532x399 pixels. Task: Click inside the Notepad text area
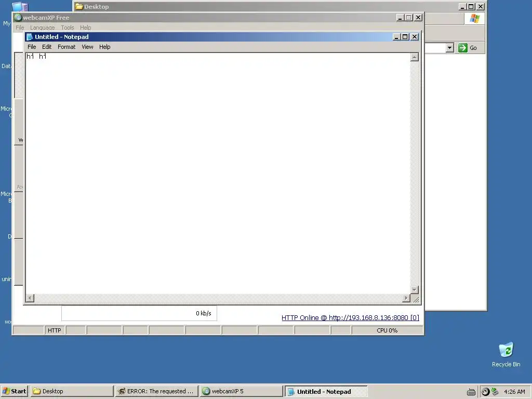point(218,173)
